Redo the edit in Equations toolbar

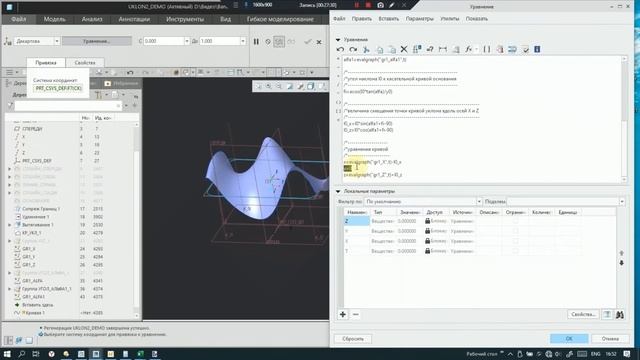point(353,49)
